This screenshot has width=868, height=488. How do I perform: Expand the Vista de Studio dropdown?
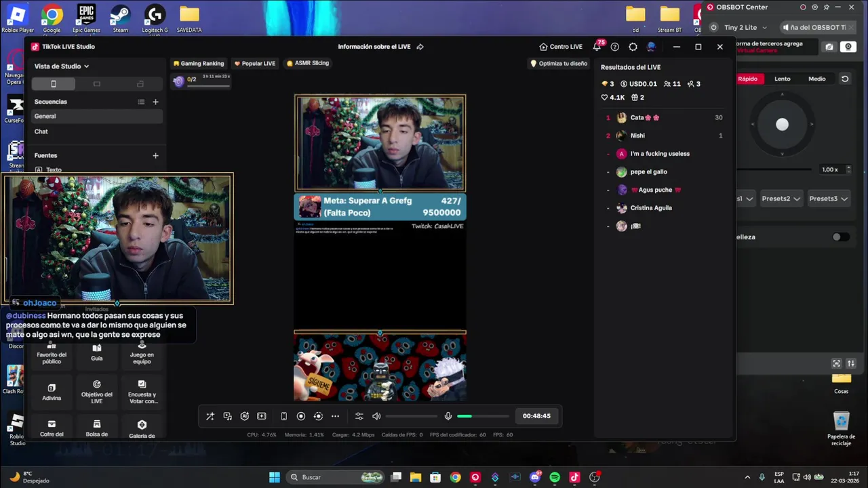coord(62,66)
